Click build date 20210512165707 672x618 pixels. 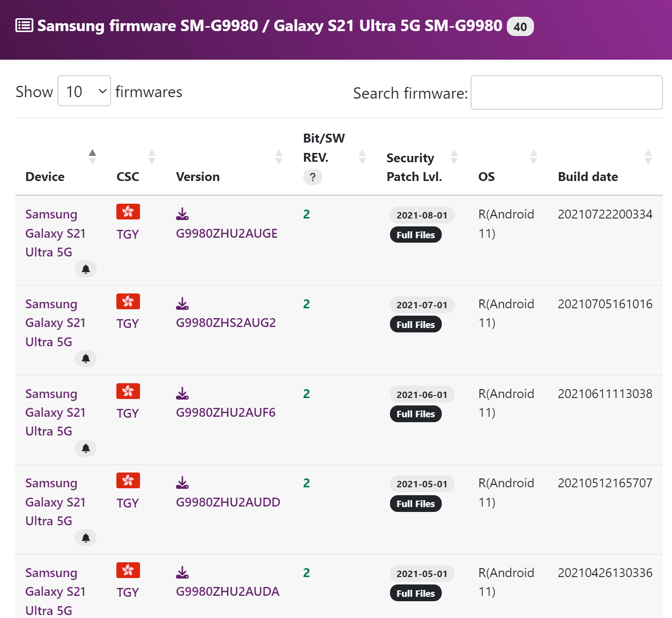[605, 483]
